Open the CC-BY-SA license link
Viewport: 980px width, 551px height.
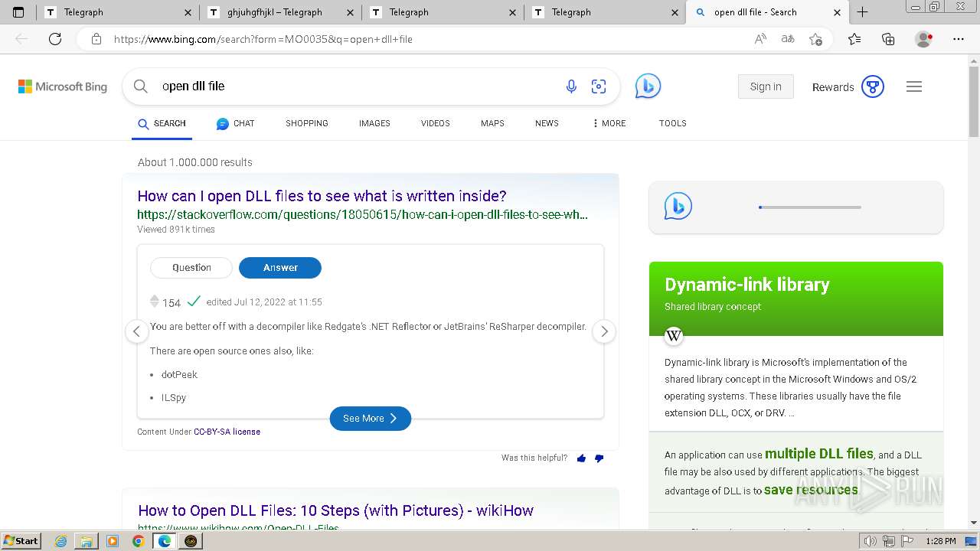tap(227, 432)
